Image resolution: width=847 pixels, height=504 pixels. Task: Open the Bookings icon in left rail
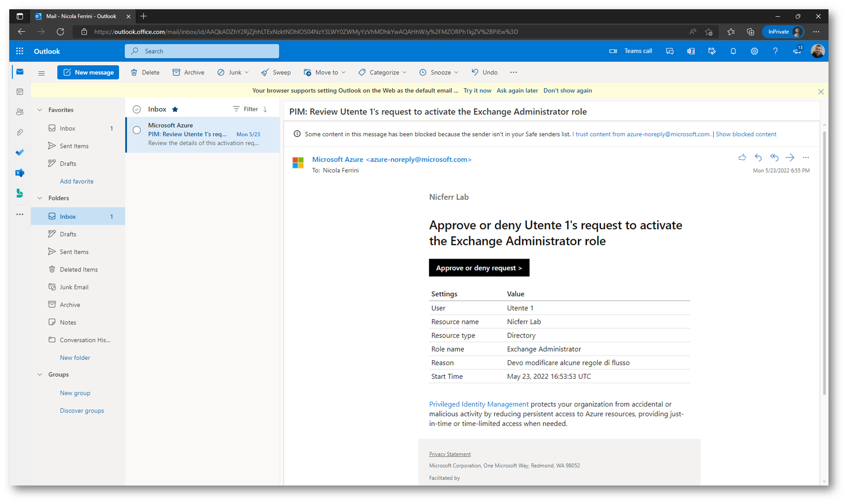coord(20,193)
